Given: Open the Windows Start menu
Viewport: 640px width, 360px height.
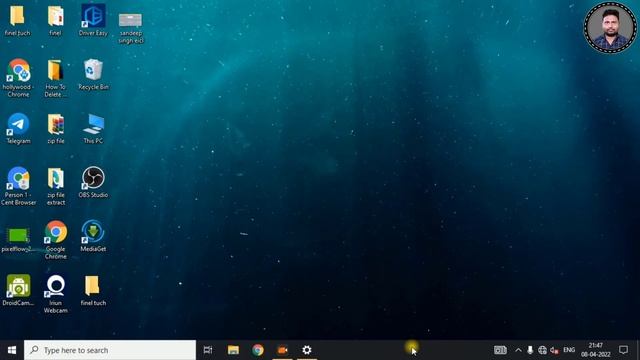Looking at the screenshot, I should (12, 350).
